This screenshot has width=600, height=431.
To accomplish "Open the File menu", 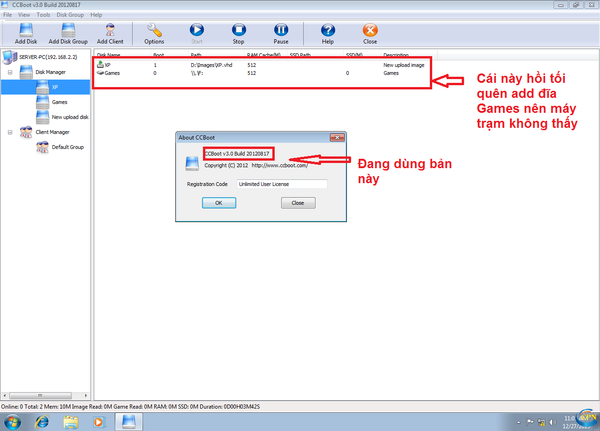I will click(7, 15).
